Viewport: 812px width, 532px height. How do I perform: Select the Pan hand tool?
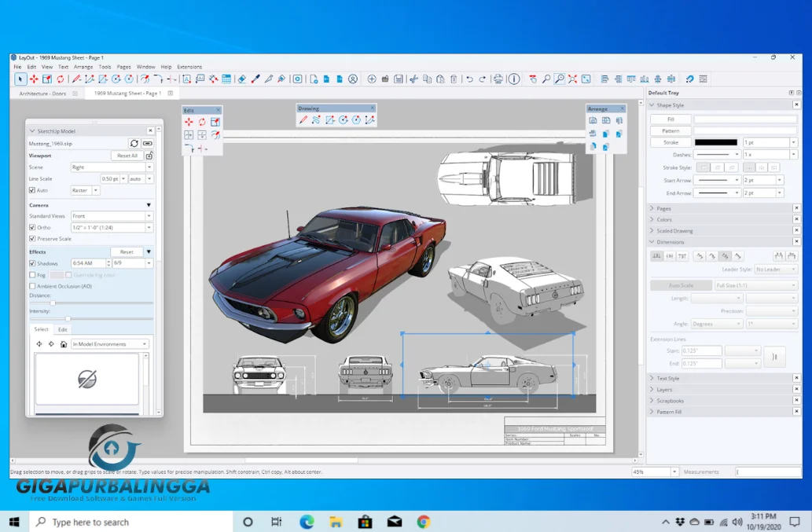(x=533, y=79)
